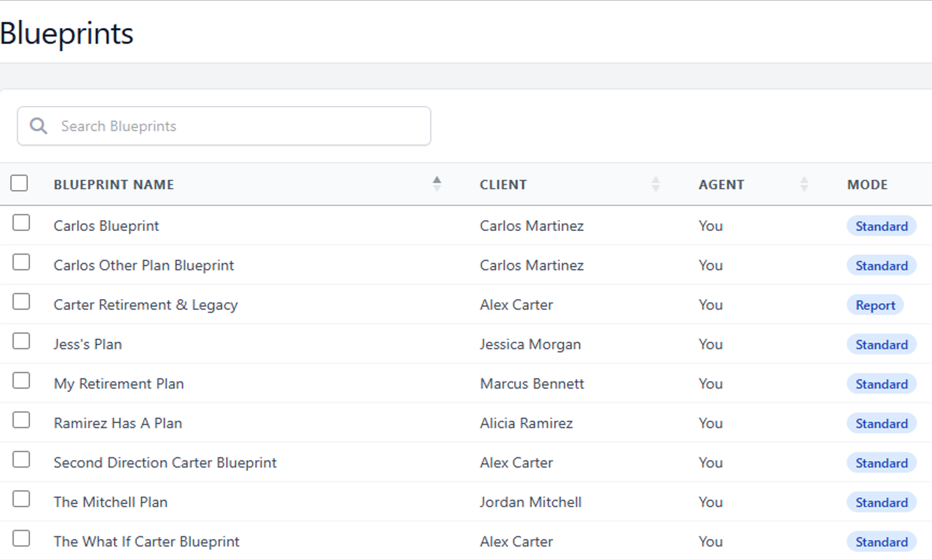Viewport: 932px width, 560px height.
Task: Click Carlos Martinez in the Carlos Blueprint row
Action: 532,226
